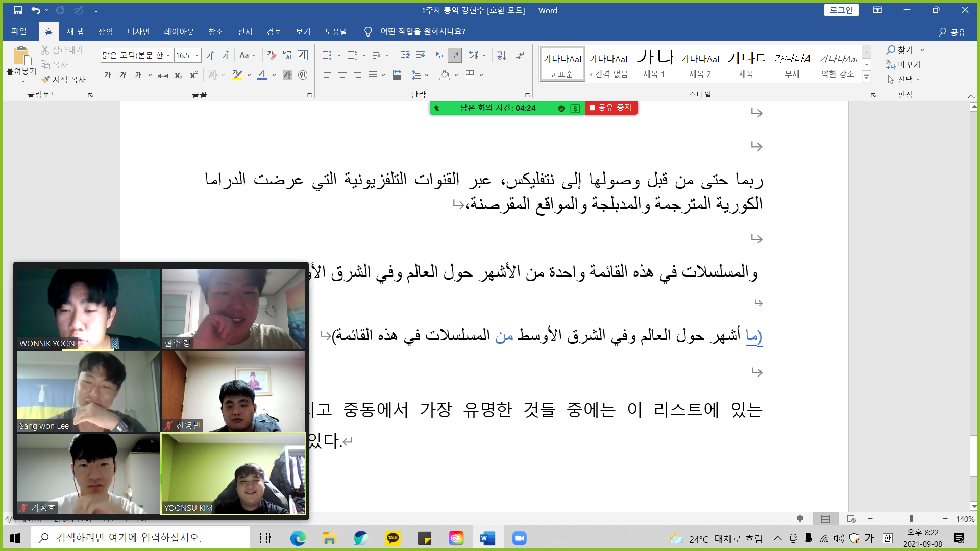Toggle bold formatting
Screen dimensions: 980x551
[108, 76]
